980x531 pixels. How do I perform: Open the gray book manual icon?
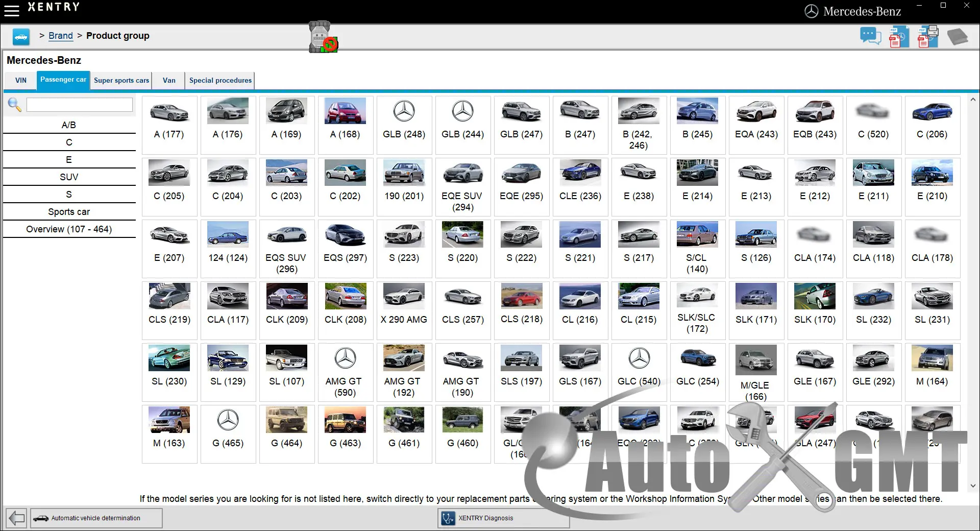tap(957, 37)
